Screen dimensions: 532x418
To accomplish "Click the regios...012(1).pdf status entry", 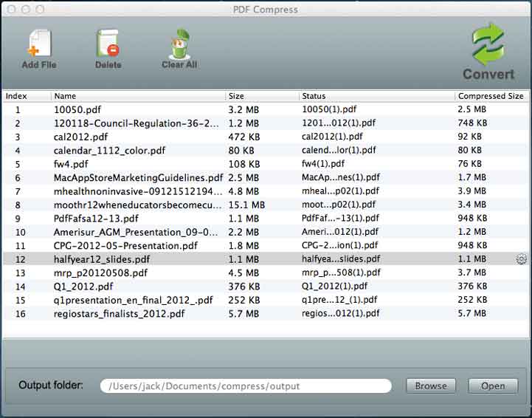I will (341, 313).
